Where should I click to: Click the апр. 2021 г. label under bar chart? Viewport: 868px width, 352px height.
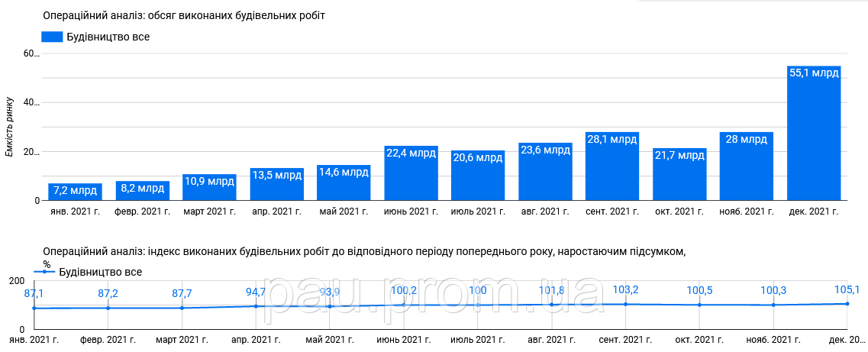click(276, 211)
